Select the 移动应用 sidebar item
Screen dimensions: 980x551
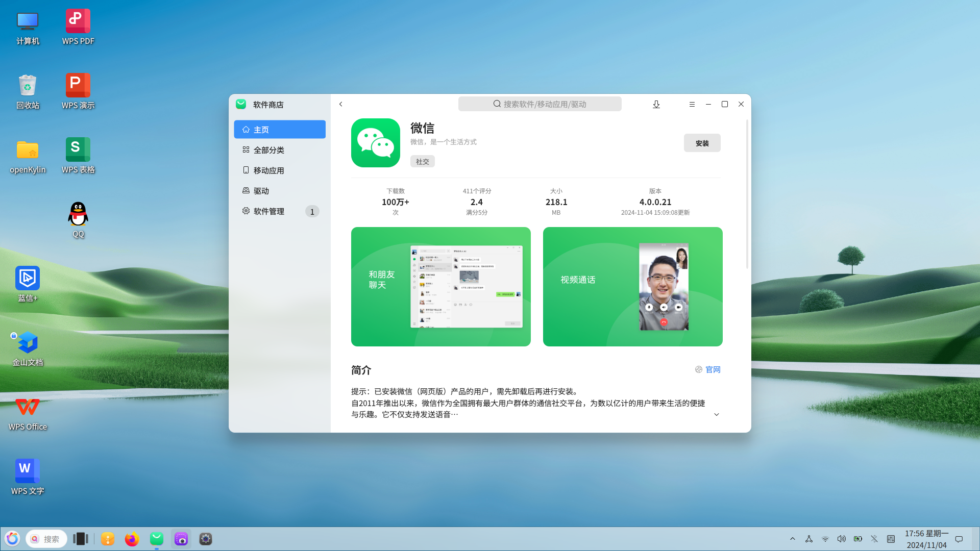280,170
